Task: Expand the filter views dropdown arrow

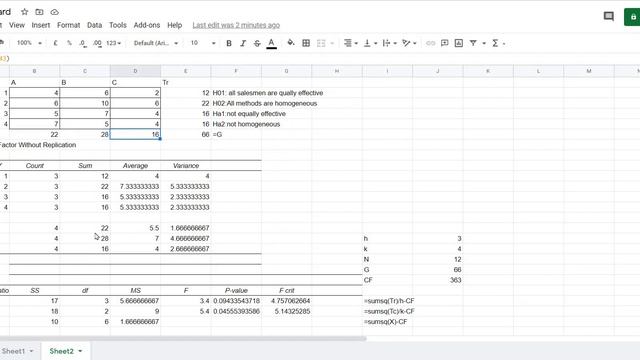Action: (484, 43)
